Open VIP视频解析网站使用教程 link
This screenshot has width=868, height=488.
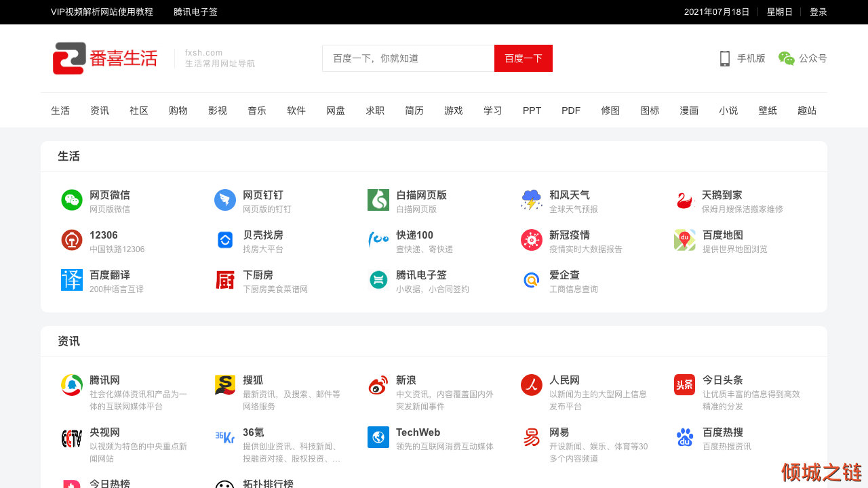(102, 12)
